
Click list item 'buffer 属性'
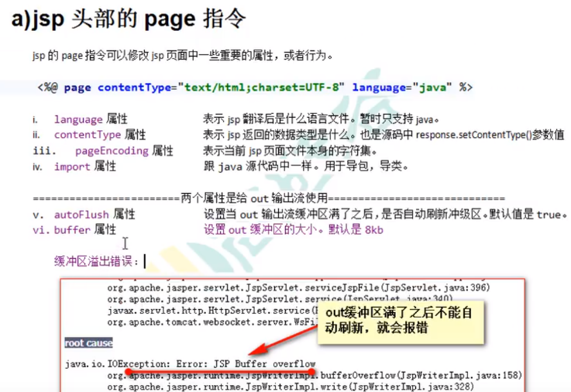[x=85, y=229]
